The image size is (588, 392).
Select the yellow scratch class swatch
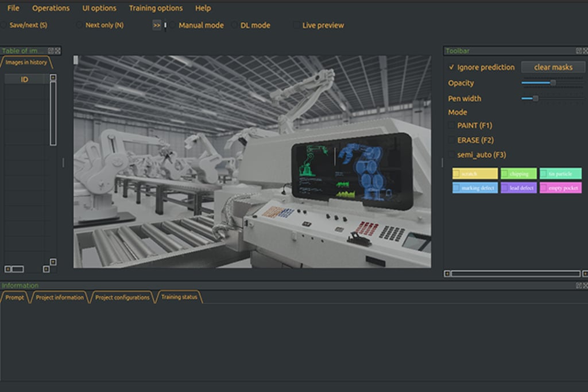[475, 173]
